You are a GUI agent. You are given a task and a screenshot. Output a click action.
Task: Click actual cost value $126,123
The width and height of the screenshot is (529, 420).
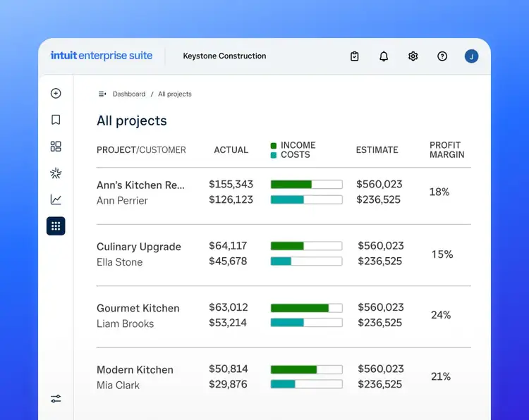(x=231, y=199)
